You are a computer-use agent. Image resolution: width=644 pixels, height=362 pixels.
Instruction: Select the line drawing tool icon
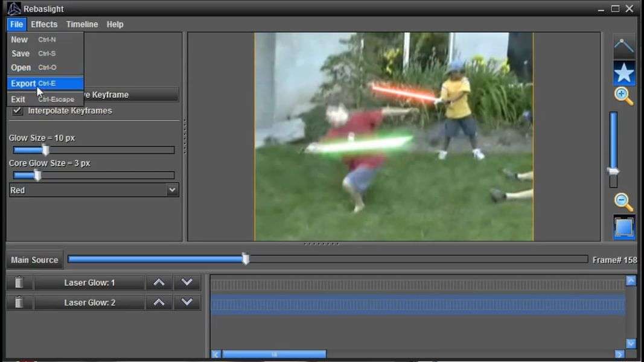624,46
